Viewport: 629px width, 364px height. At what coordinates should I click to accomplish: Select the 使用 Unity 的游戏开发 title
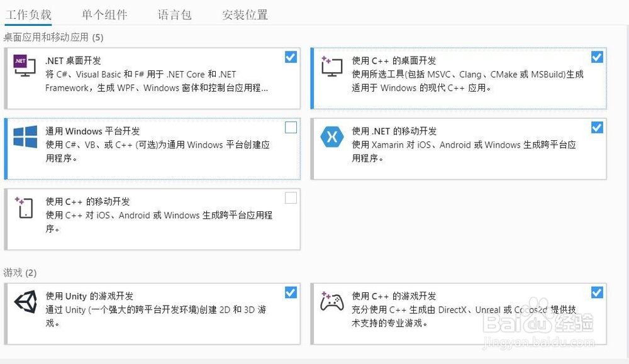(x=89, y=296)
